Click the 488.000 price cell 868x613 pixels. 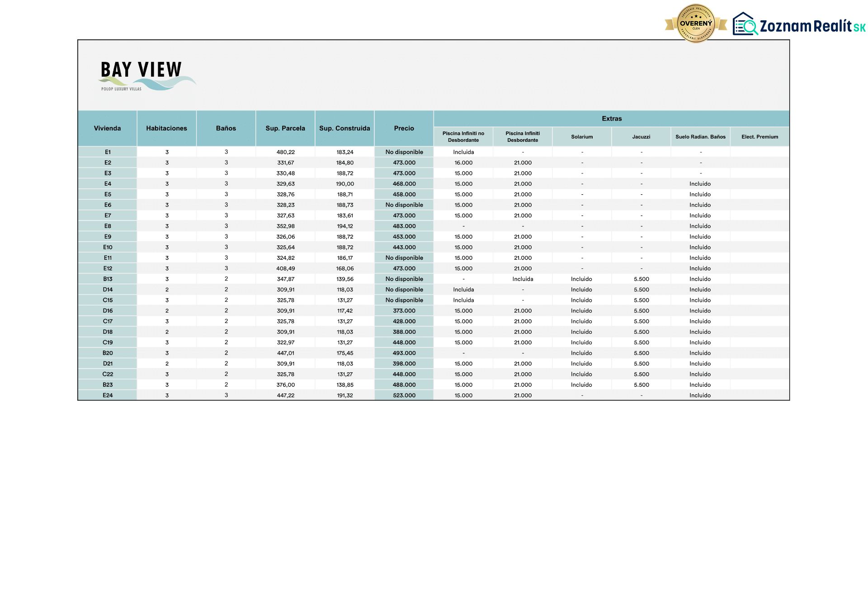coord(404,385)
